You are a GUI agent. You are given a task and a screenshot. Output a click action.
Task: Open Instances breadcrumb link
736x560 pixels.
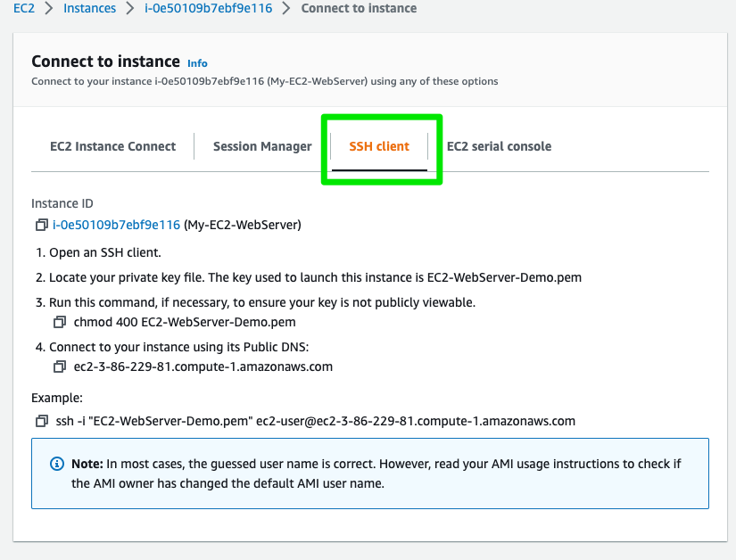click(89, 8)
